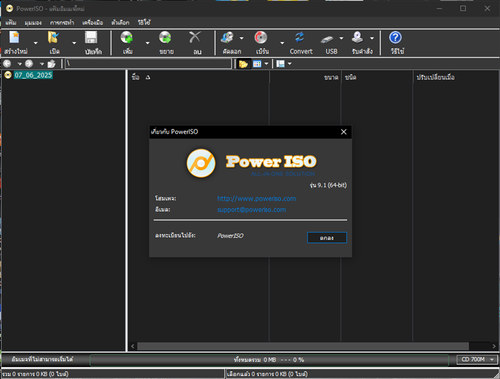Expand the arrow next to Open (เปิด)

click(x=74, y=43)
